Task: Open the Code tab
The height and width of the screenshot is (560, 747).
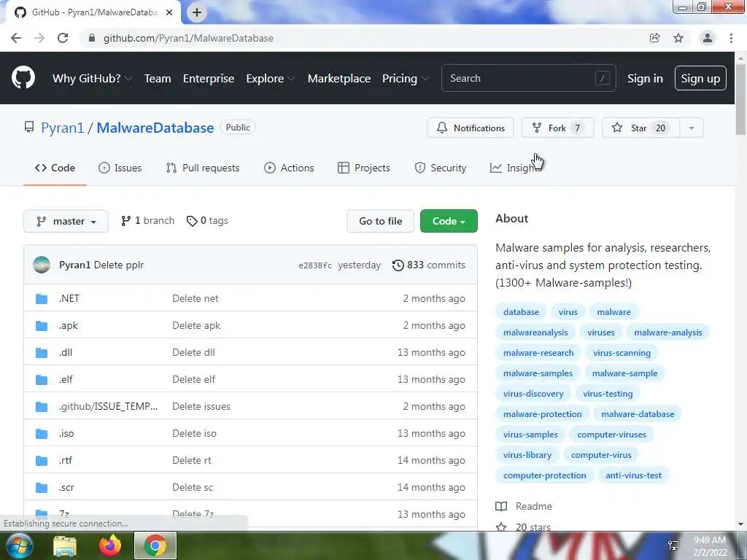Action: point(55,168)
